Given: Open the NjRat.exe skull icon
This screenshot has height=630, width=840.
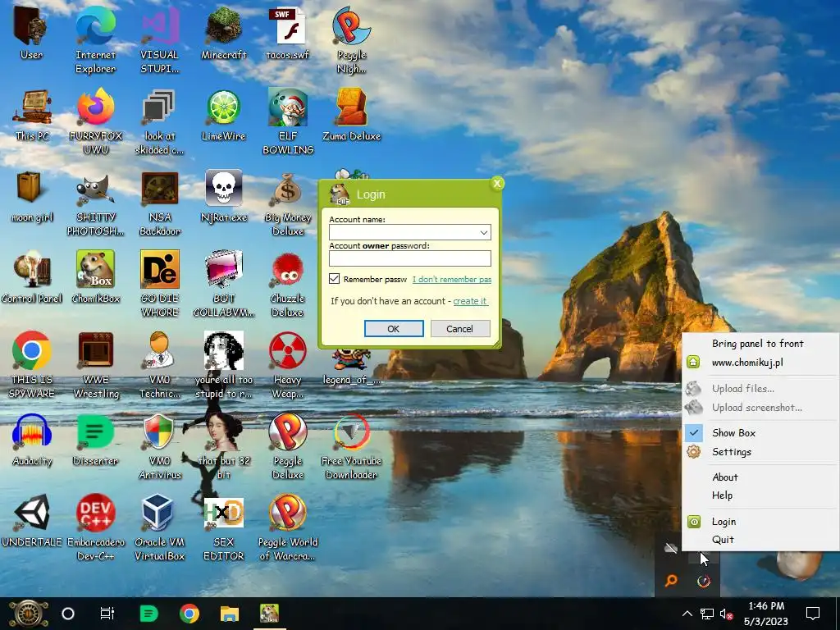Looking at the screenshot, I should click(223, 189).
